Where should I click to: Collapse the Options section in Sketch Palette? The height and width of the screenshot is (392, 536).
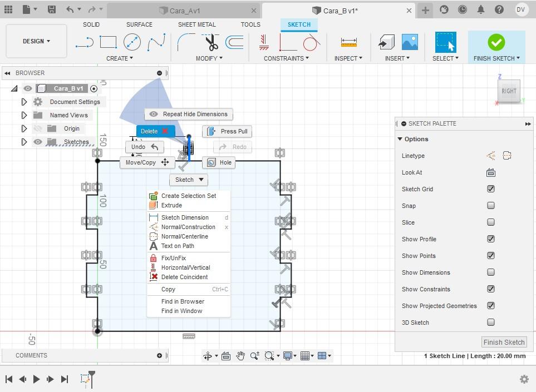(400, 139)
